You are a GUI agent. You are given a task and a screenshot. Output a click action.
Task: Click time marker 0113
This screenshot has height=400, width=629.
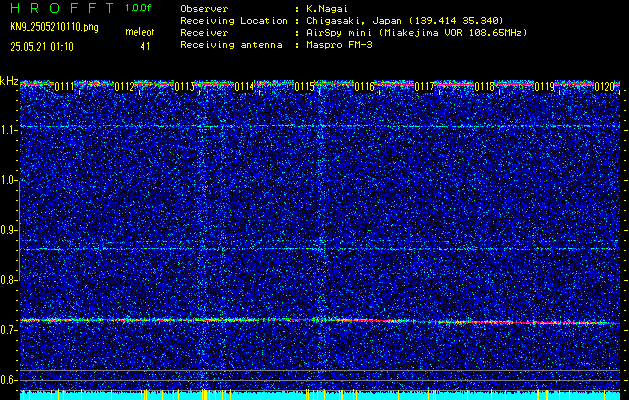coord(185,87)
